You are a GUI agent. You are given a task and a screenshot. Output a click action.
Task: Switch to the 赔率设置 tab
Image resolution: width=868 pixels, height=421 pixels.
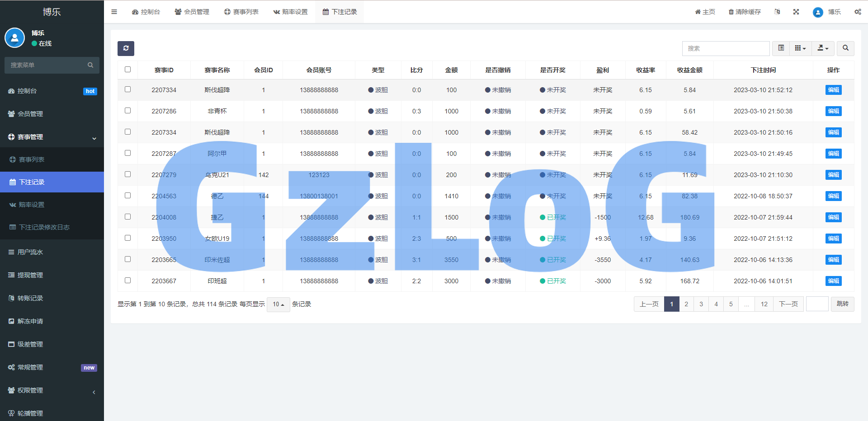coord(290,12)
